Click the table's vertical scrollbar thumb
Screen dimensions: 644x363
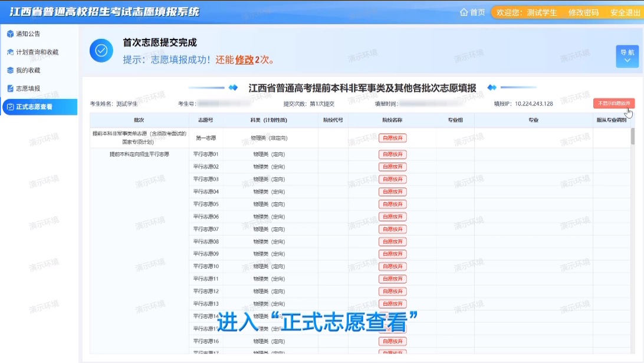632,136
